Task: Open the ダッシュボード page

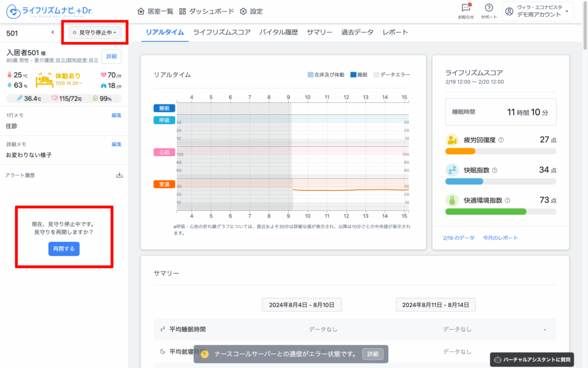Action: click(x=206, y=11)
